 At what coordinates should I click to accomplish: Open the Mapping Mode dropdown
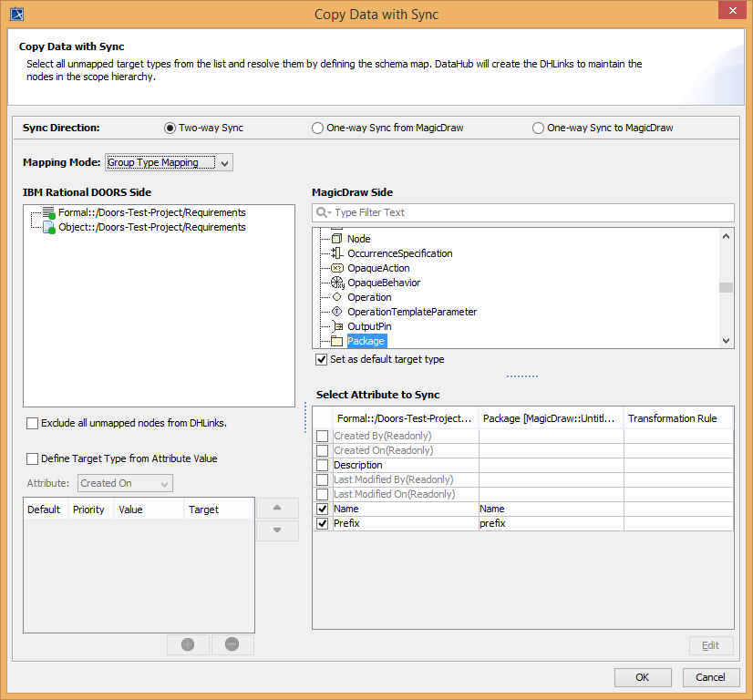pos(225,163)
